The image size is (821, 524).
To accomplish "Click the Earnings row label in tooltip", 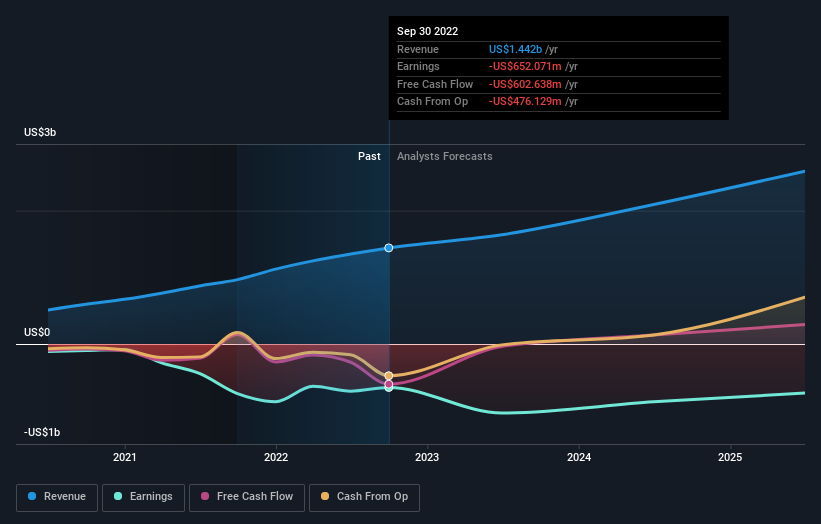I will click(x=418, y=66).
